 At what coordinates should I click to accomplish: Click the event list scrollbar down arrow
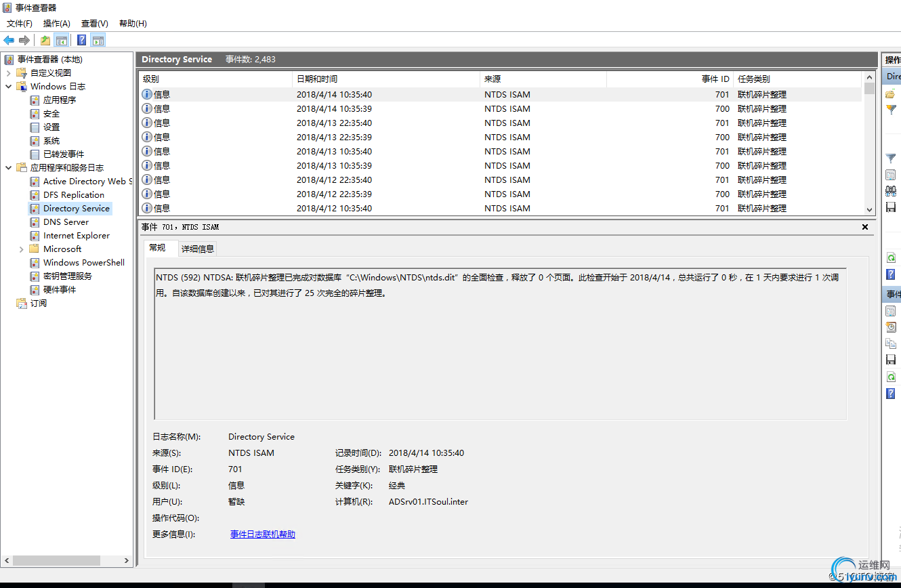pyautogui.click(x=870, y=210)
